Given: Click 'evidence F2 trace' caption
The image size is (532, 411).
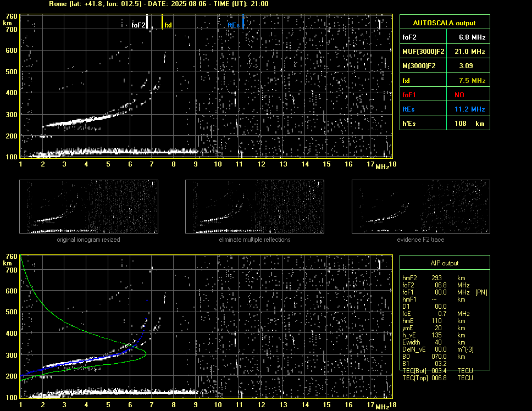Looking at the screenshot, I should [x=421, y=240].
